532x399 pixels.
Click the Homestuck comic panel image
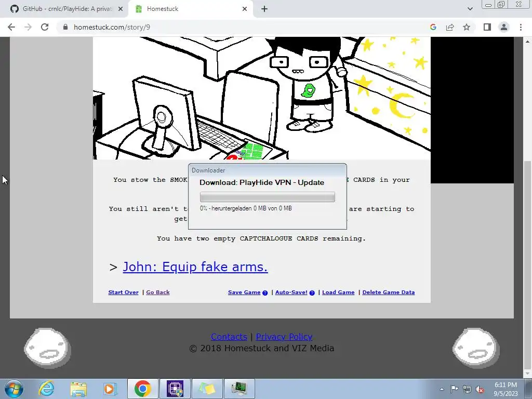262,98
